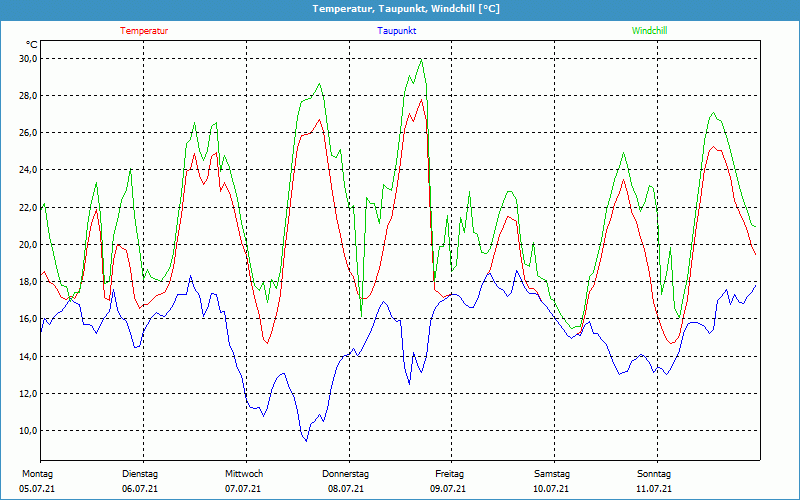Viewport: 800px width, 500px height.
Task: Click the 28,0 y-axis value
Action: coord(28,95)
